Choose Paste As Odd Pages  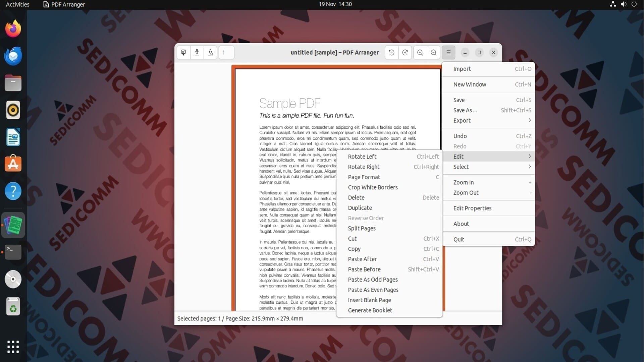click(389, 280)
